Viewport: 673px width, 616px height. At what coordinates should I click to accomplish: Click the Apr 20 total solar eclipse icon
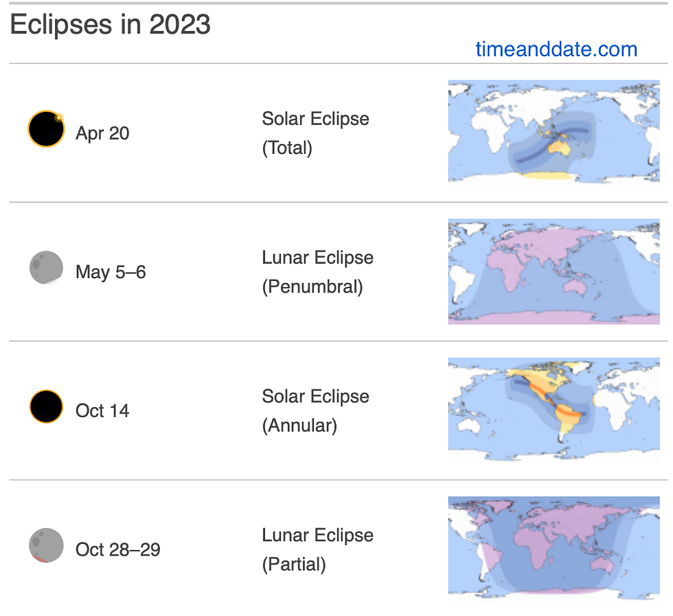coord(46,129)
